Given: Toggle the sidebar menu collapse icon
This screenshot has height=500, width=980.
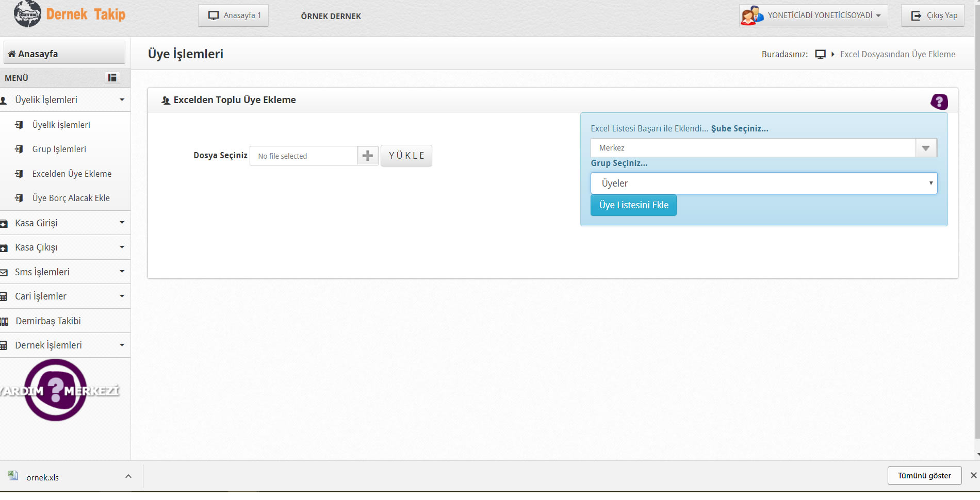Looking at the screenshot, I should (x=112, y=78).
